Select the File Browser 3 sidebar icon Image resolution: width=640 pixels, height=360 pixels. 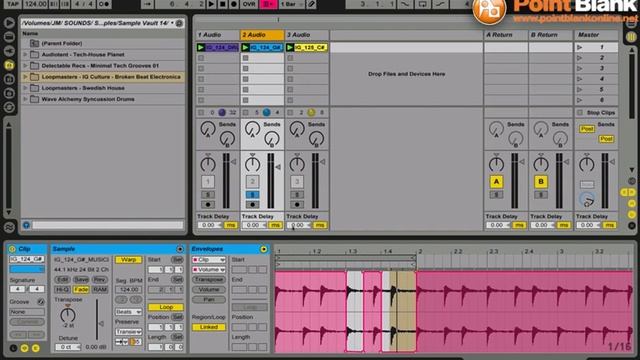(9, 93)
